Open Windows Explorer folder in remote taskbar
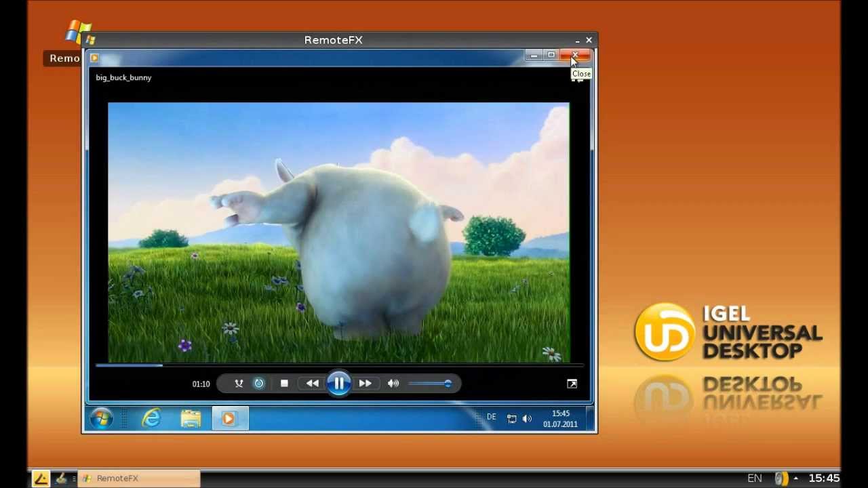Viewport: 868px width, 488px height. [191, 419]
